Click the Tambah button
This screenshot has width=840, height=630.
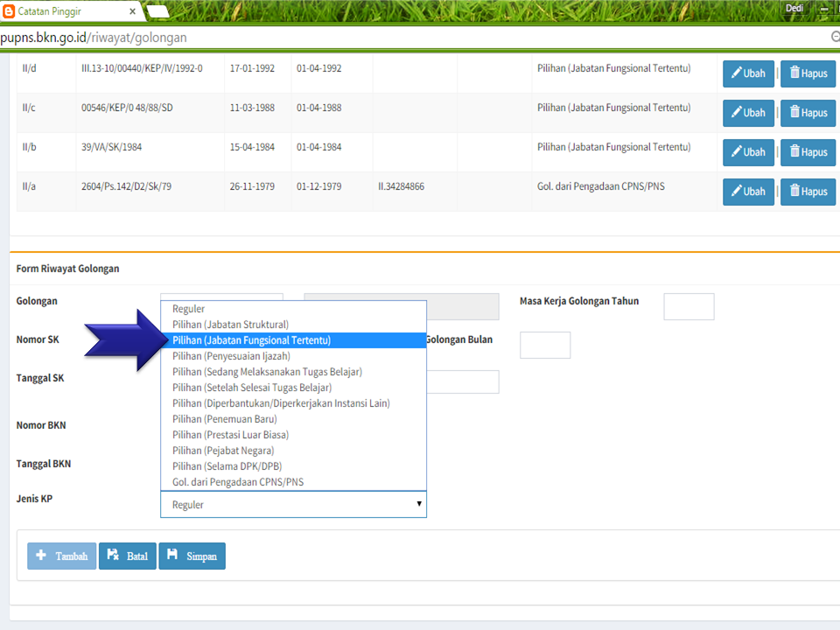pyautogui.click(x=61, y=556)
